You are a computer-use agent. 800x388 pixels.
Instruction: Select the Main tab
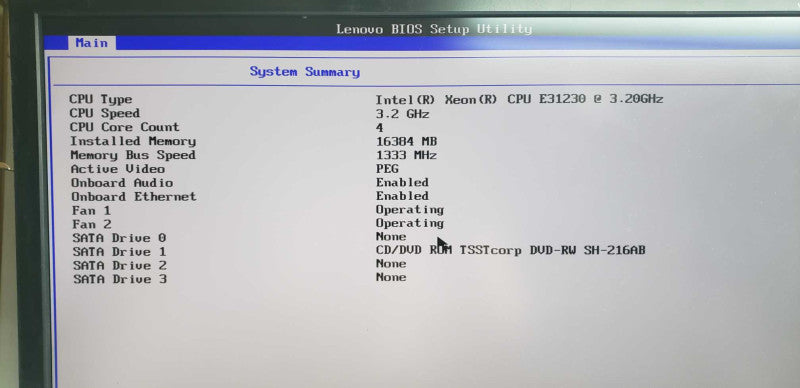(92, 43)
